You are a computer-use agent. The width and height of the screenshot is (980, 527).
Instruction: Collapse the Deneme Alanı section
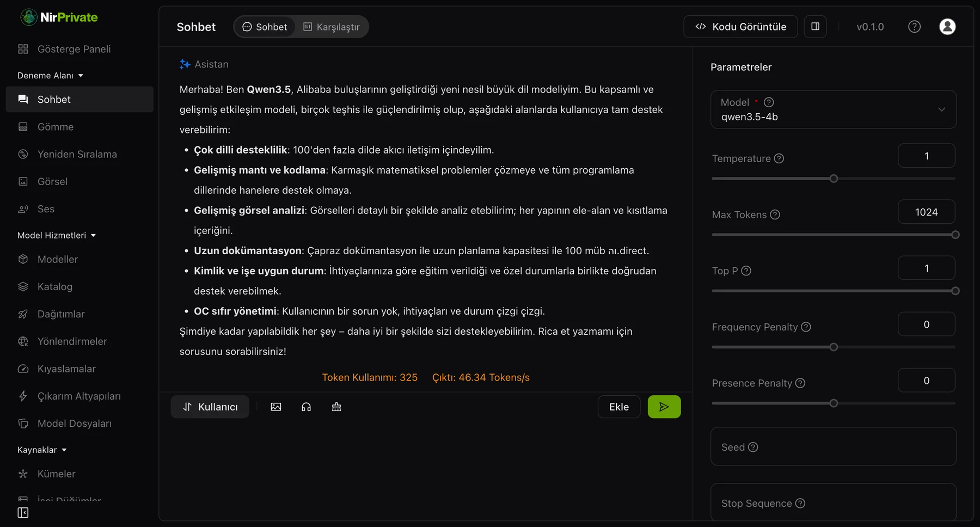(x=50, y=75)
